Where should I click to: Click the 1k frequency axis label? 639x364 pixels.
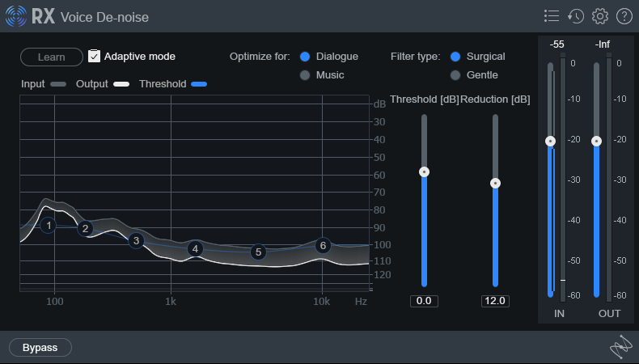171,301
